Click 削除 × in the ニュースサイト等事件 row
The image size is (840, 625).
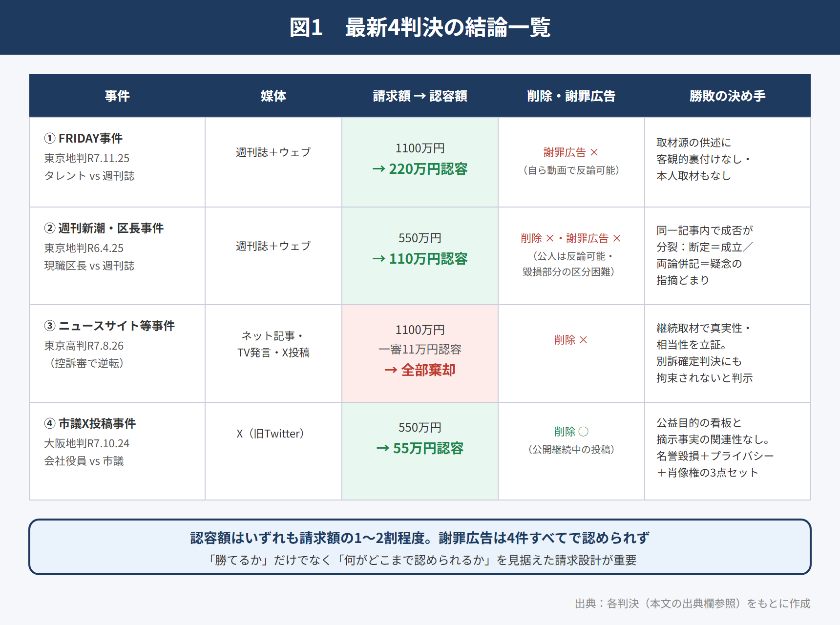pos(571,340)
